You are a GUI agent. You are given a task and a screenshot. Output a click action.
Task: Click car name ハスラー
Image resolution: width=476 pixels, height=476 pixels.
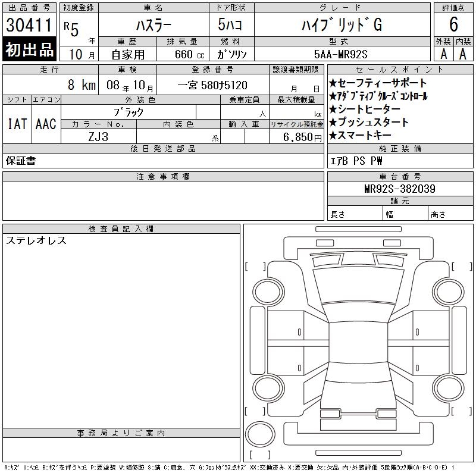(x=154, y=25)
